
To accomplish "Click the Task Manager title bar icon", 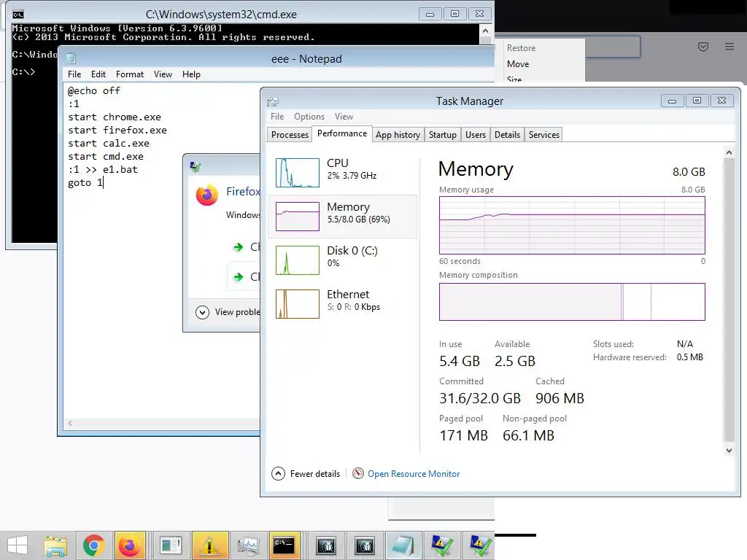I will [273, 101].
